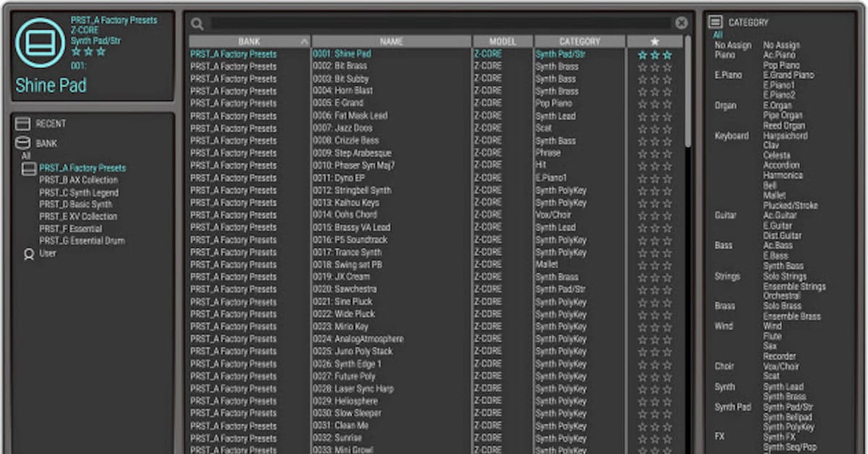Image resolution: width=868 pixels, height=454 pixels.
Task: Select the User bank icon
Action: pyautogui.click(x=29, y=254)
